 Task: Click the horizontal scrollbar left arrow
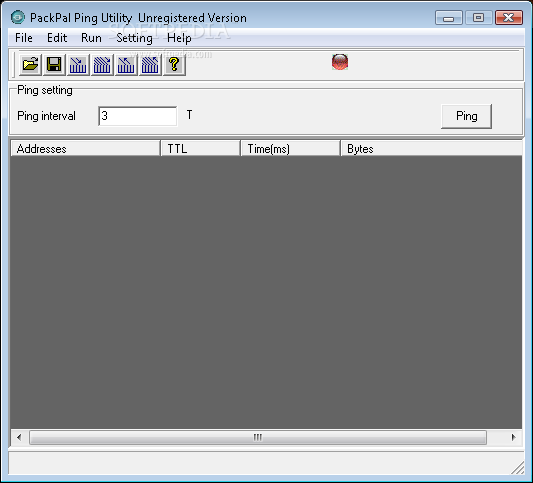click(19, 437)
